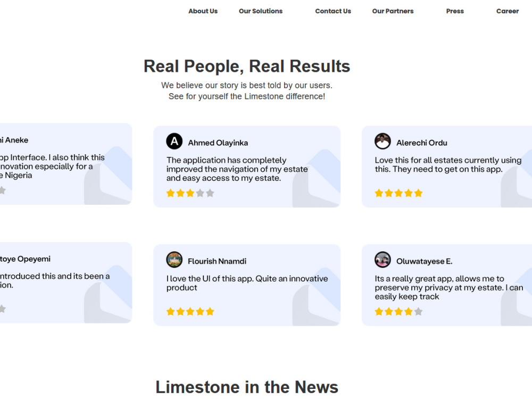Click the star rating on Ahmed Olayinka's review
The image size is (532, 399).
(190, 194)
